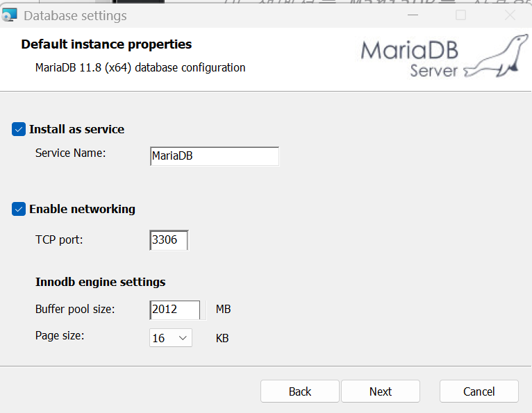Click the installer icon in title bar
The height and width of the screenshot is (413, 532).
[x=9, y=15]
